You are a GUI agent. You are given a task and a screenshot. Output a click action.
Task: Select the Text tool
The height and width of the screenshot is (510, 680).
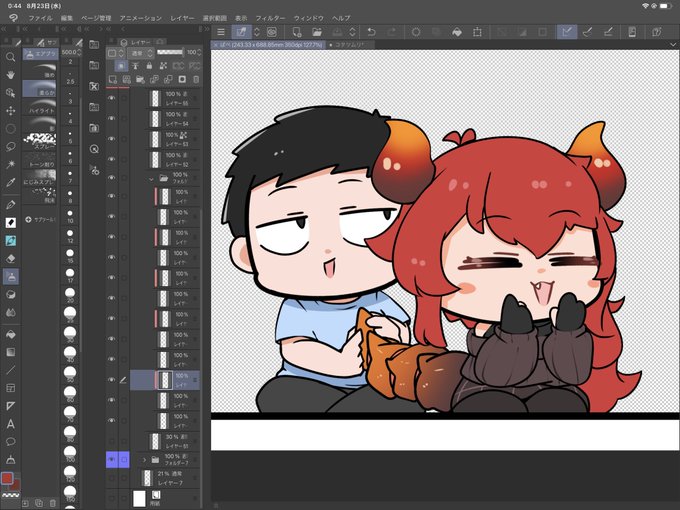[x=10, y=424]
